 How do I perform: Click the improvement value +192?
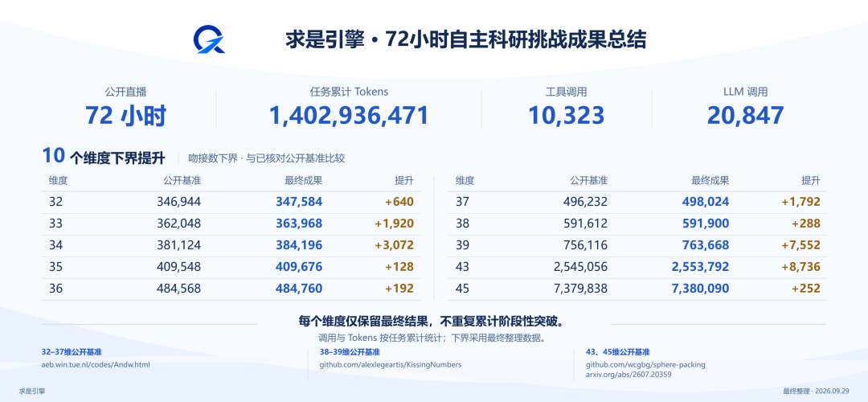pyautogui.click(x=399, y=289)
